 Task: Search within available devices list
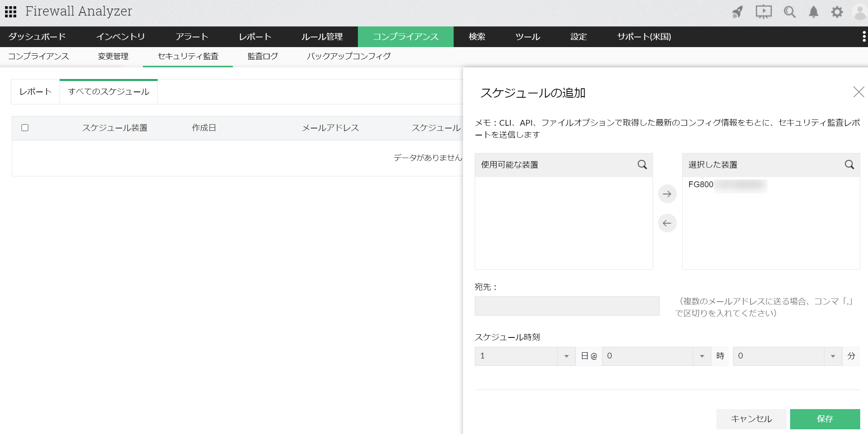[642, 165]
